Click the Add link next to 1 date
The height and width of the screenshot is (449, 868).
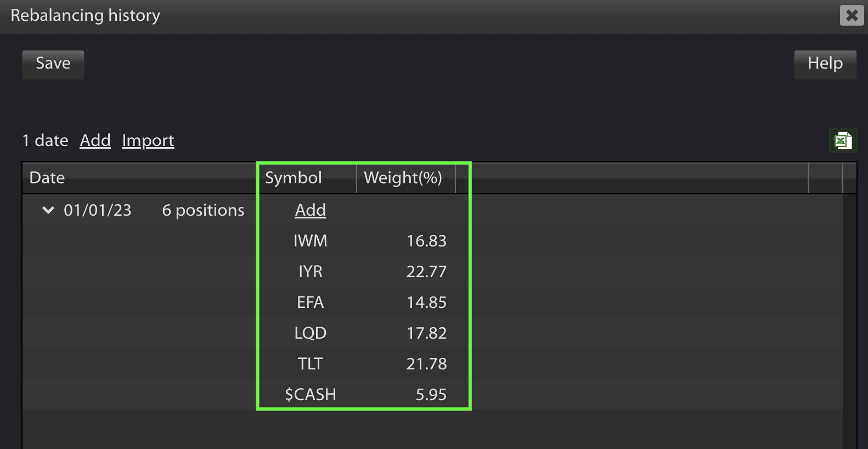pyautogui.click(x=95, y=141)
